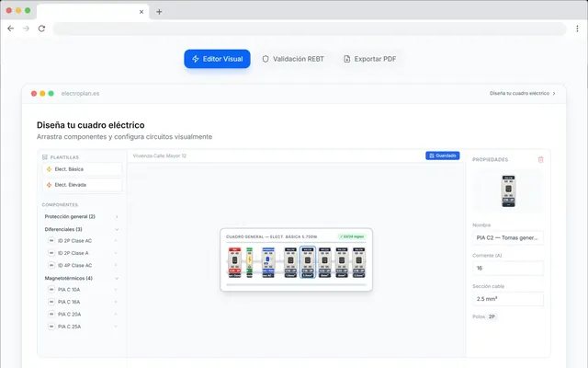Click the Plantillas panel icon
The width and height of the screenshot is (588, 368).
coord(45,157)
